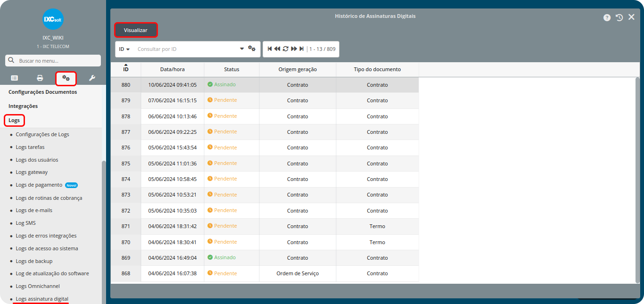Screen dimensions: 644x304
Task: Click the 1 - 13 / 809 record counter
Action: 322,49
